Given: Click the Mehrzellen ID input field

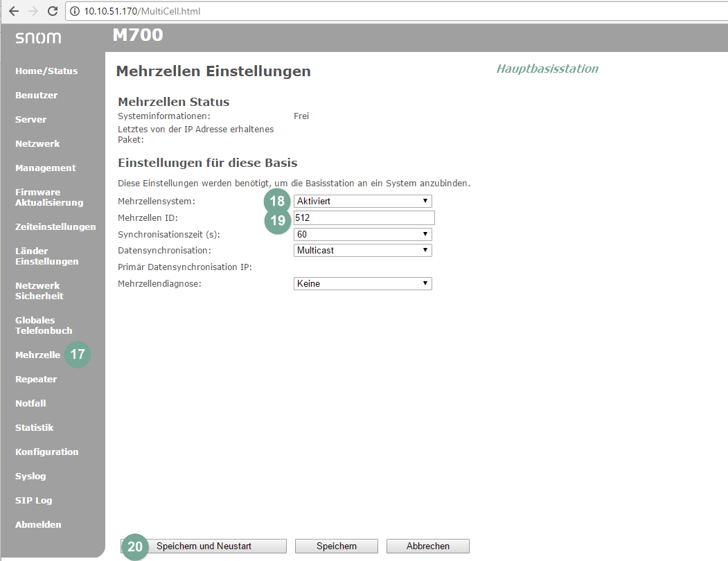Looking at the screenshot, I should click(364, 218).
